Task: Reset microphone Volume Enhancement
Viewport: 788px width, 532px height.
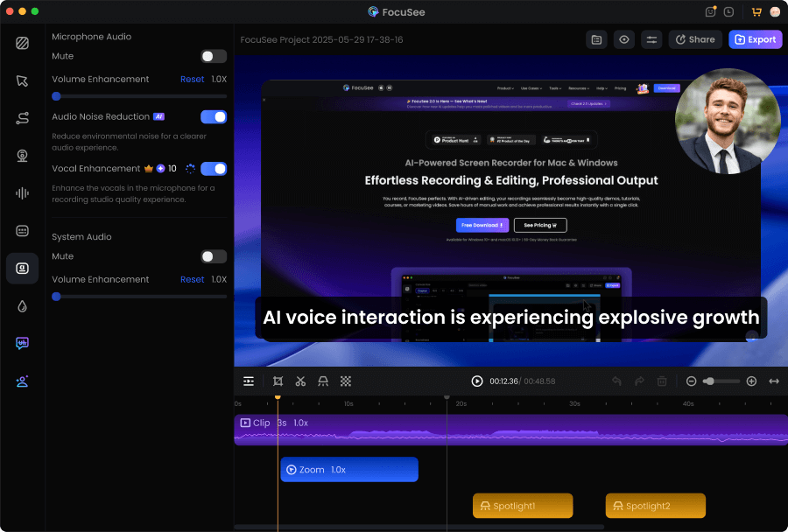Action: pos(192,80)
